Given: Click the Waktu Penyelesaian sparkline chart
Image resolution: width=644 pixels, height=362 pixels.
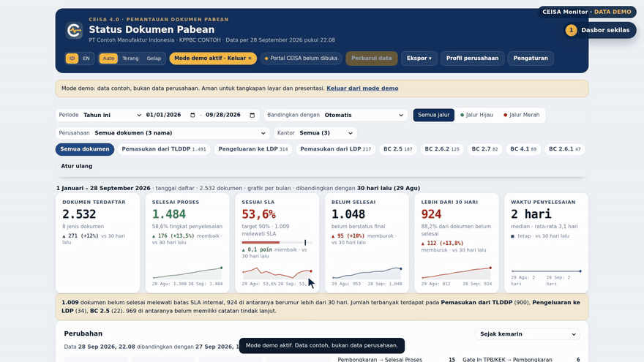Looking at the screenshot, I should click(x=546, y=271).
